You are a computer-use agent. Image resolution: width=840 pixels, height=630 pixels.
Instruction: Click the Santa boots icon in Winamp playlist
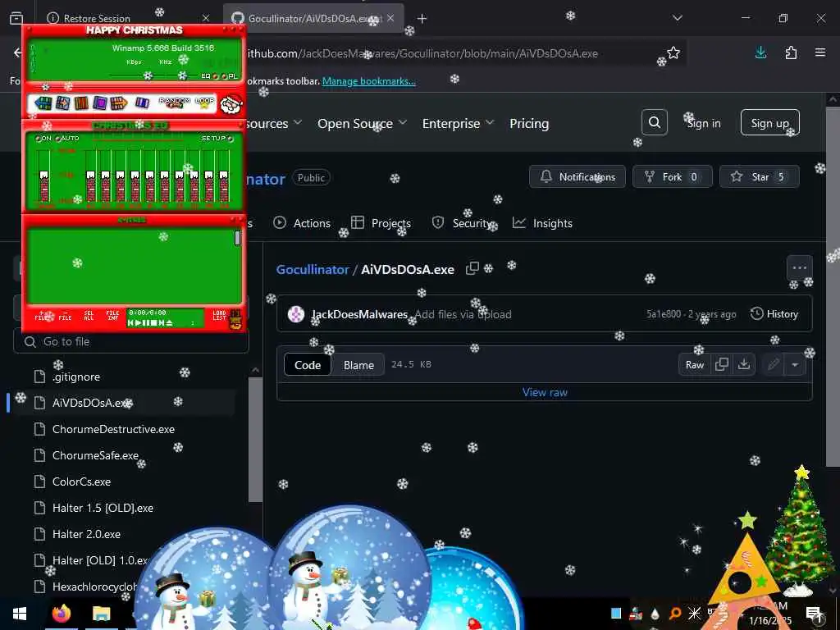pos(235,319)
